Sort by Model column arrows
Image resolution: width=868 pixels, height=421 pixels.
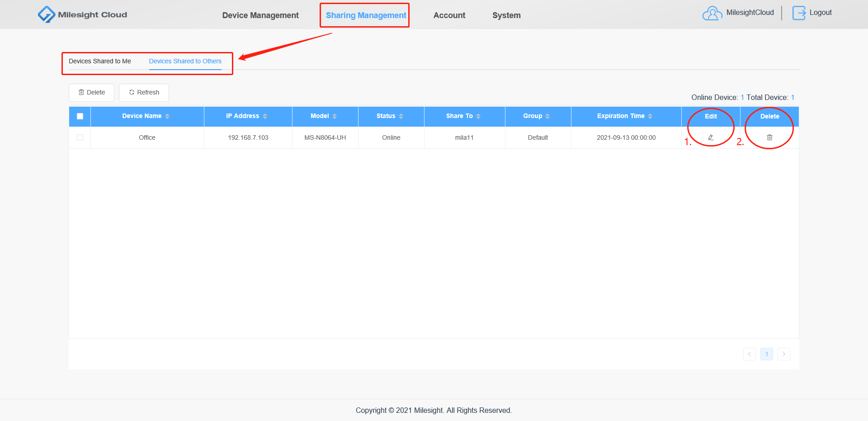pyautogui.click(x=335, y=116)
